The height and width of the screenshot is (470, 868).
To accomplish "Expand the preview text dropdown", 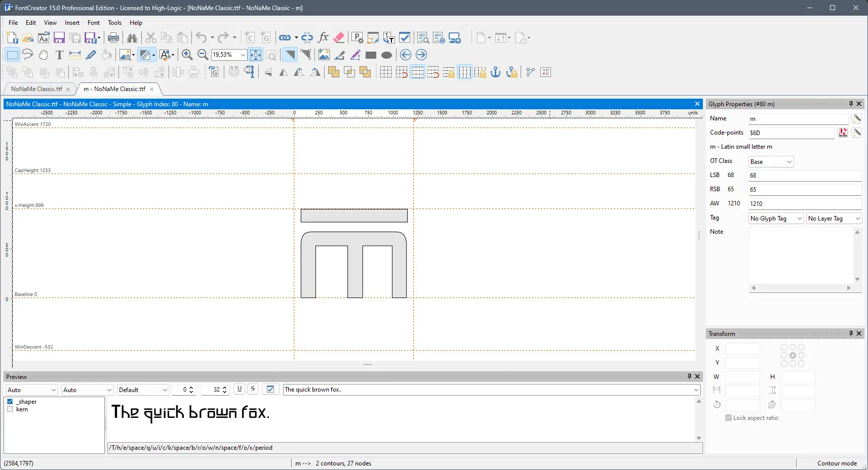I will (x=696, y=390).
